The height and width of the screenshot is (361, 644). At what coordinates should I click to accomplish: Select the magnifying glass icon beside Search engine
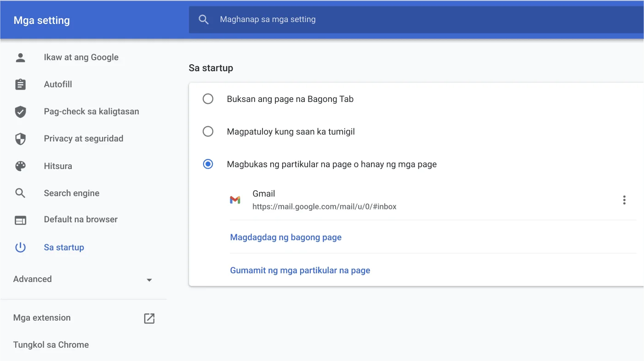[20, 193]
